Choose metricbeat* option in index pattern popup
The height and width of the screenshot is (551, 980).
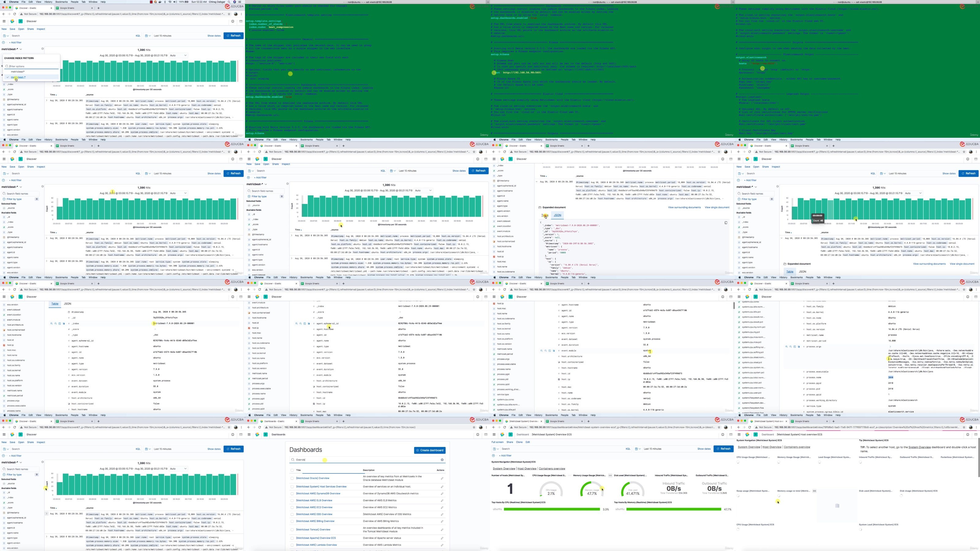click(x=17, y=72)
